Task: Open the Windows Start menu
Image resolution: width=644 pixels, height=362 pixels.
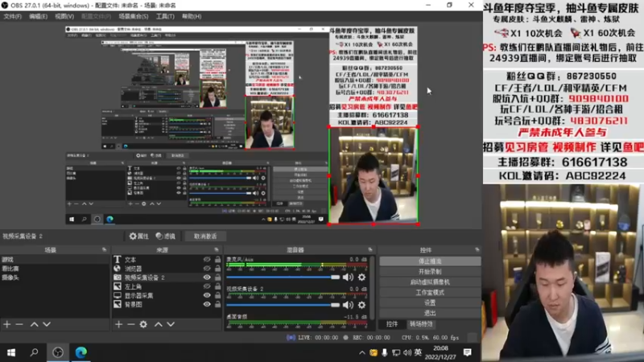Action: [x=11, y=352]
